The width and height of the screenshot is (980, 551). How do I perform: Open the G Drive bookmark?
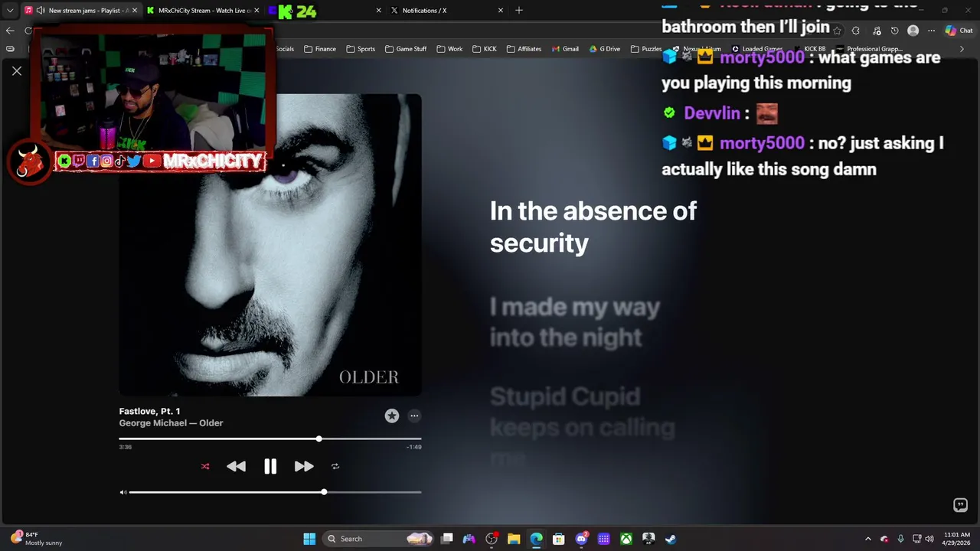click(x=605, y=49)
